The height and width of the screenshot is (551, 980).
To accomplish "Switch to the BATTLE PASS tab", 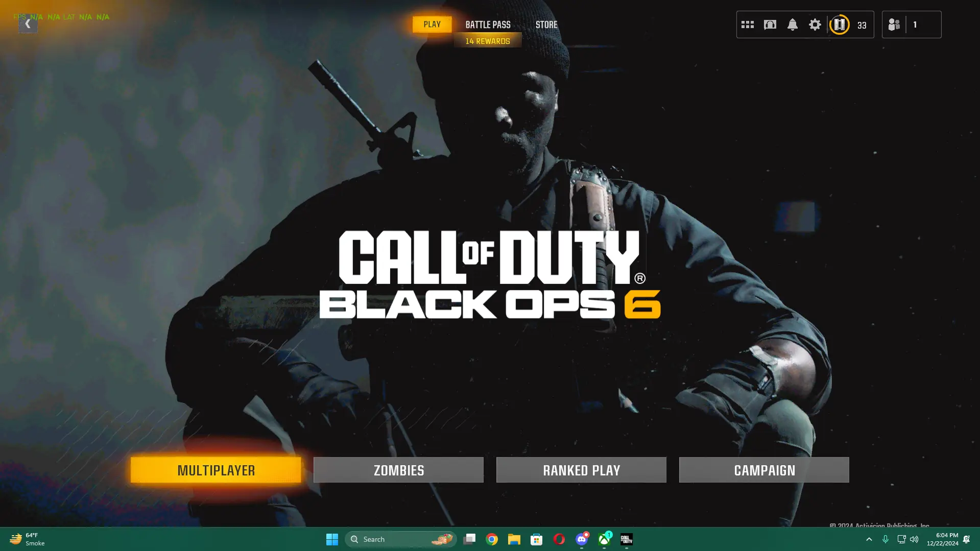I will (x=488, y=24).
